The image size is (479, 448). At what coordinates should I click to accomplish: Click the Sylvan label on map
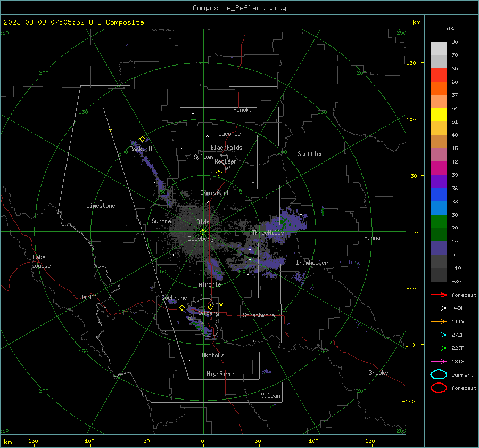click(203, 157)
